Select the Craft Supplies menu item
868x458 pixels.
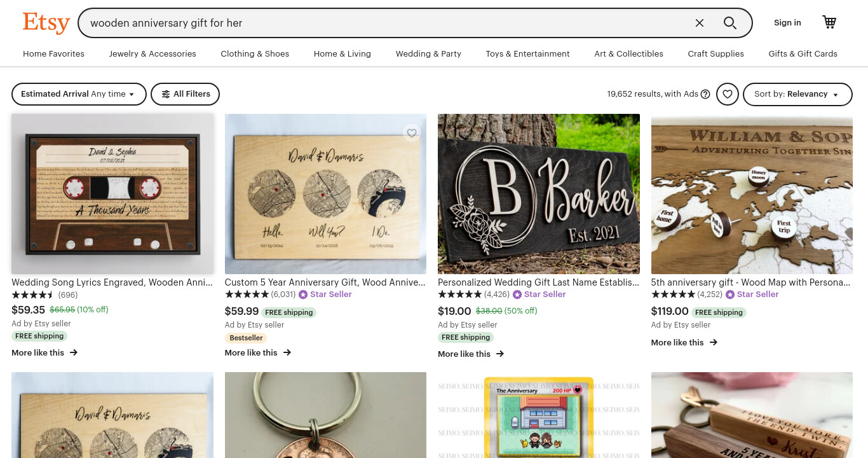pyautogui.click(x=715, y=54)
